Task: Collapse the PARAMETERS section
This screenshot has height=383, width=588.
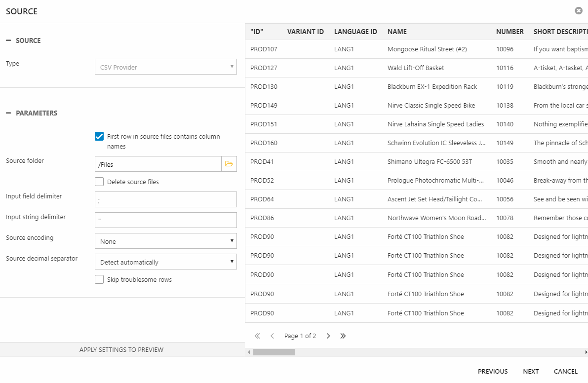Action: click(x=8, y=113)
